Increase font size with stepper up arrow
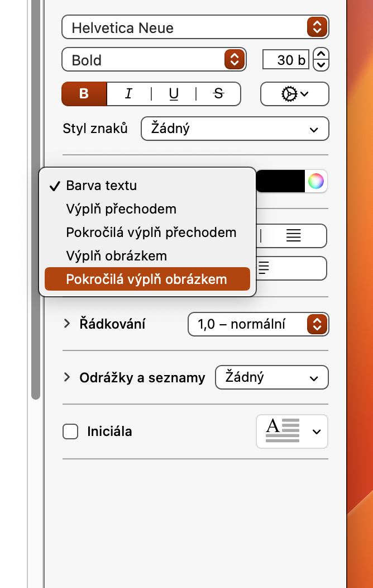Image resolution: width=373 pixels, height=588 pixels. point(321,55)
